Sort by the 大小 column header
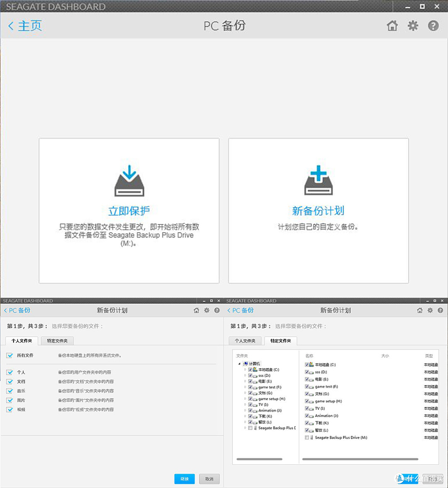 pyautogui.click(x=385, y=356)
